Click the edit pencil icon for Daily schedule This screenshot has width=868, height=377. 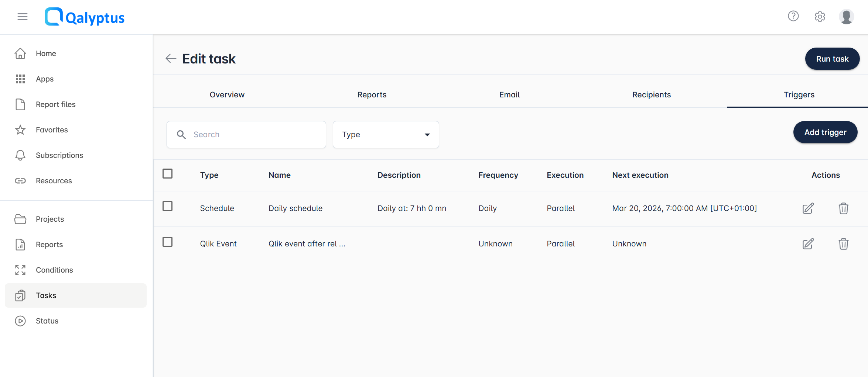808,208
